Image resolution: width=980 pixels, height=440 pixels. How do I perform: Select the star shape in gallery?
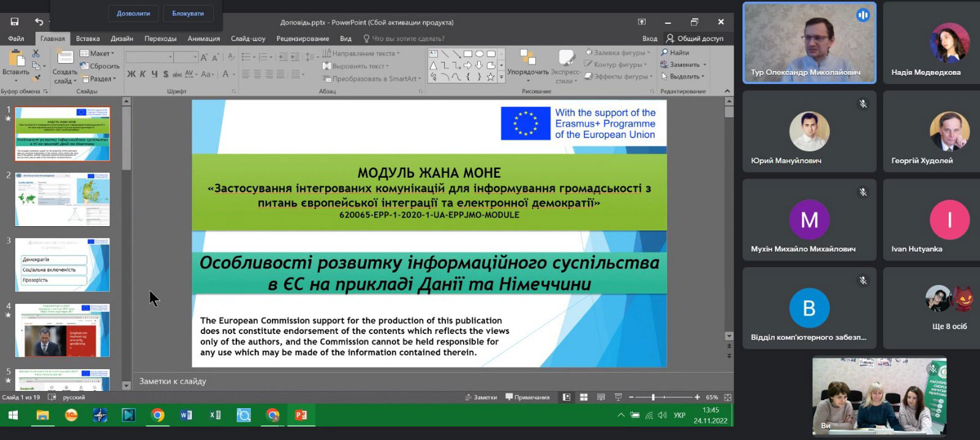click(491, 77)
